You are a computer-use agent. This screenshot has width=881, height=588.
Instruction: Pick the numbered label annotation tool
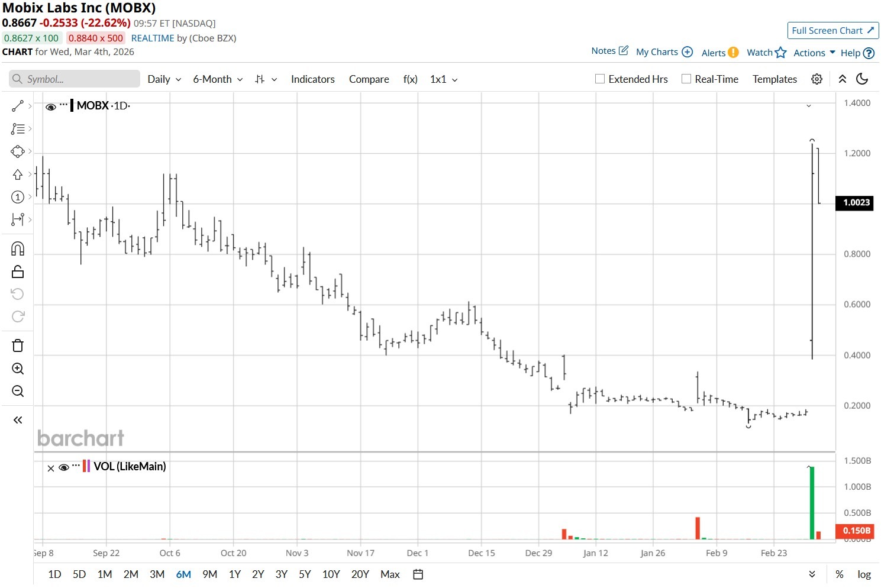(18, 197)
